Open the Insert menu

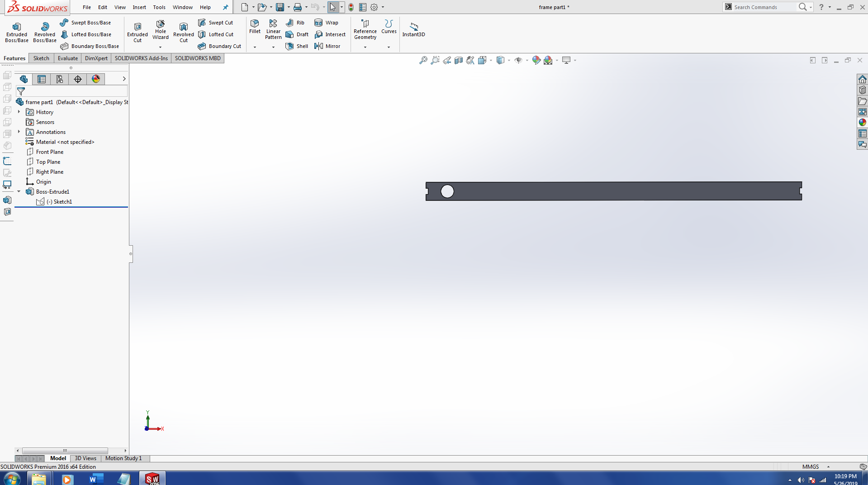tap(139, 7)
